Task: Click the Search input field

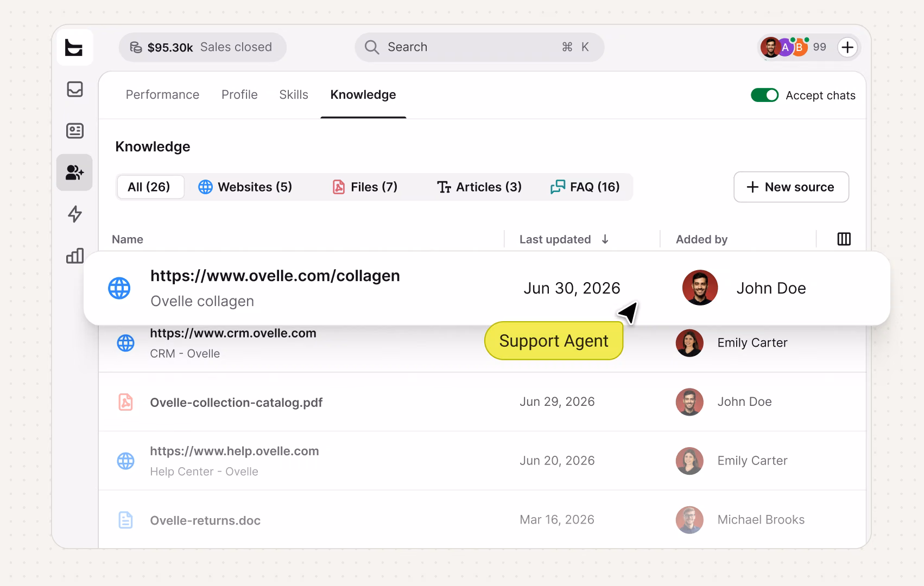Action: [x=479, y=47]
